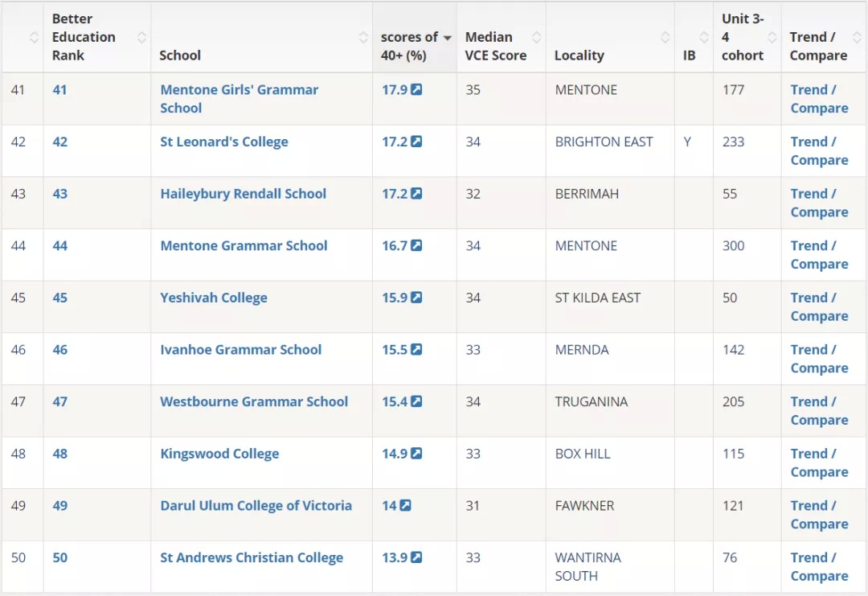Click external link icon beside 16.7

[x=416, y=245]
